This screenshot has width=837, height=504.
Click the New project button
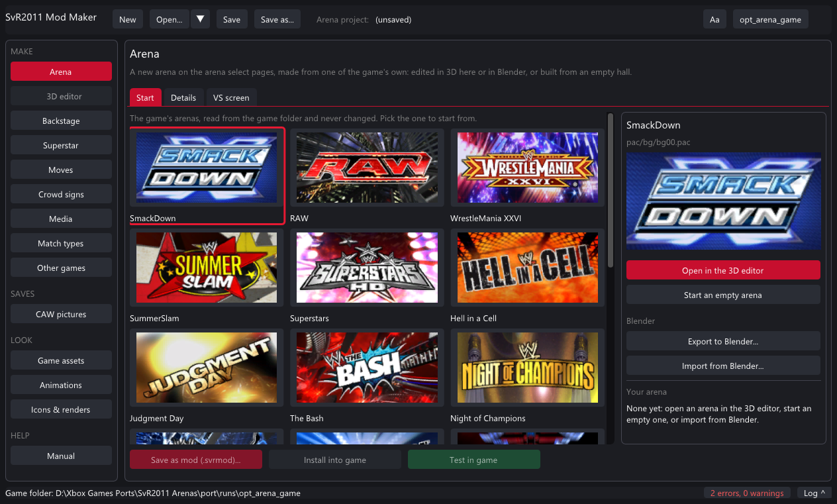coord(128,19)
